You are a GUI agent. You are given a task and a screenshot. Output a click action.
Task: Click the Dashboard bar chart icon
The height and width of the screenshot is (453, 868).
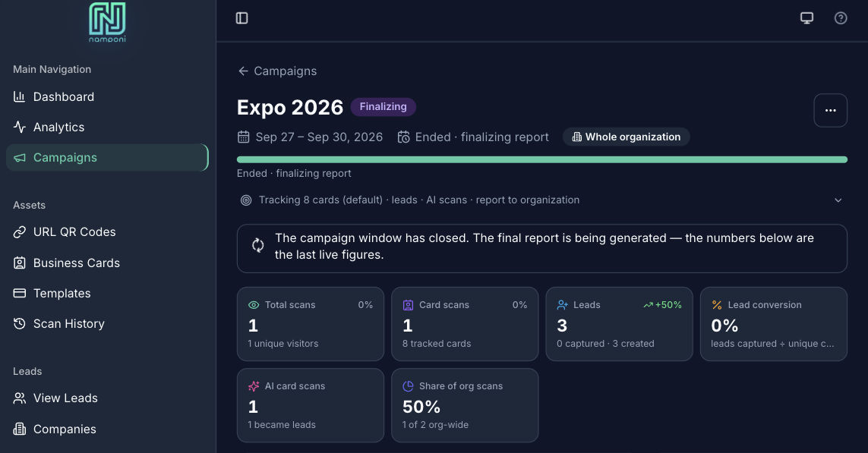coord(20,97)
